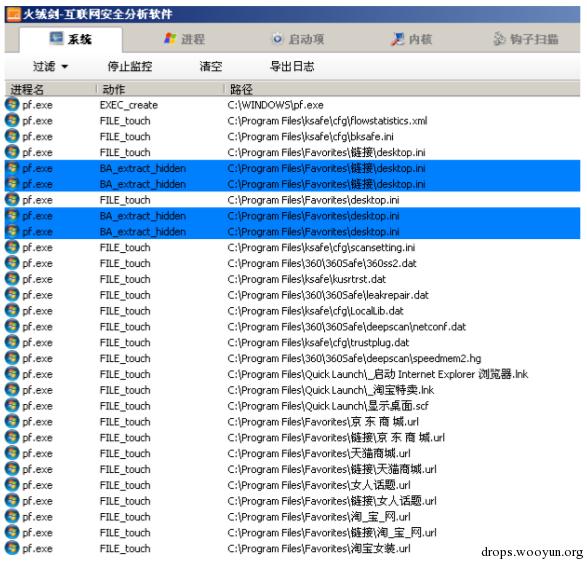Click the gear icon on the 启动项 tab
This screenshot has height=564, width=587.
click(x=277, y=39)
